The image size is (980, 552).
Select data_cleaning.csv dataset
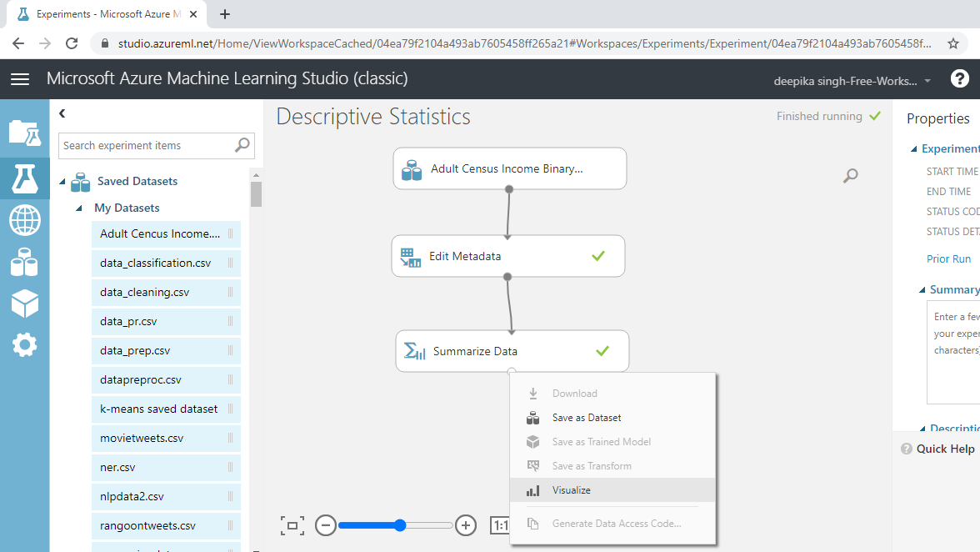pyautogui.click(x=167, y=292)
